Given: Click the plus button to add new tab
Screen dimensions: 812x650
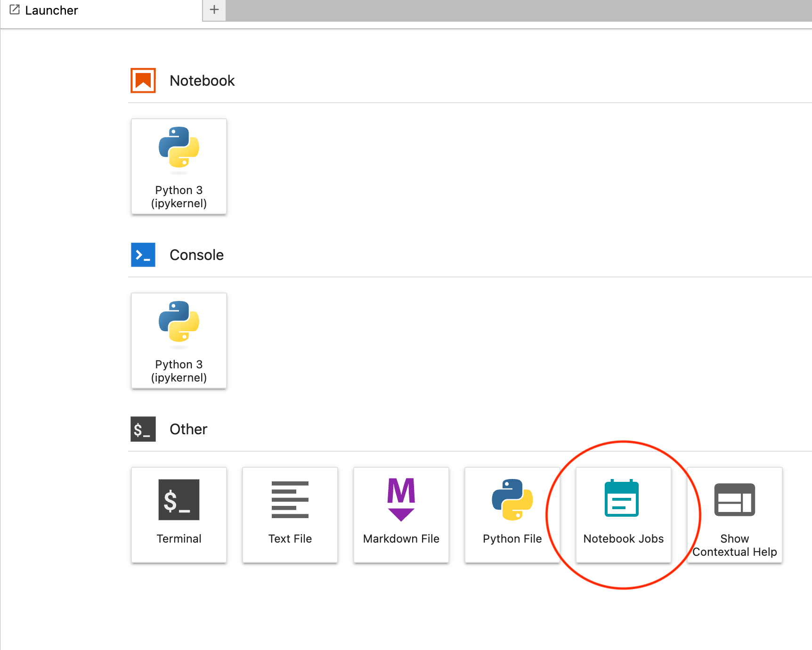Looking at the screenshot, I should 214,10.
